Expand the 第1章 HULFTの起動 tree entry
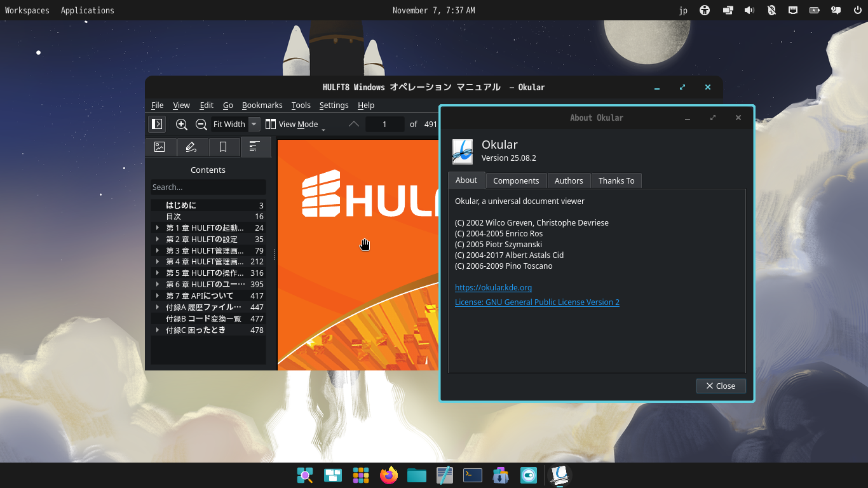The image size is (868, 488). [157, 227]
